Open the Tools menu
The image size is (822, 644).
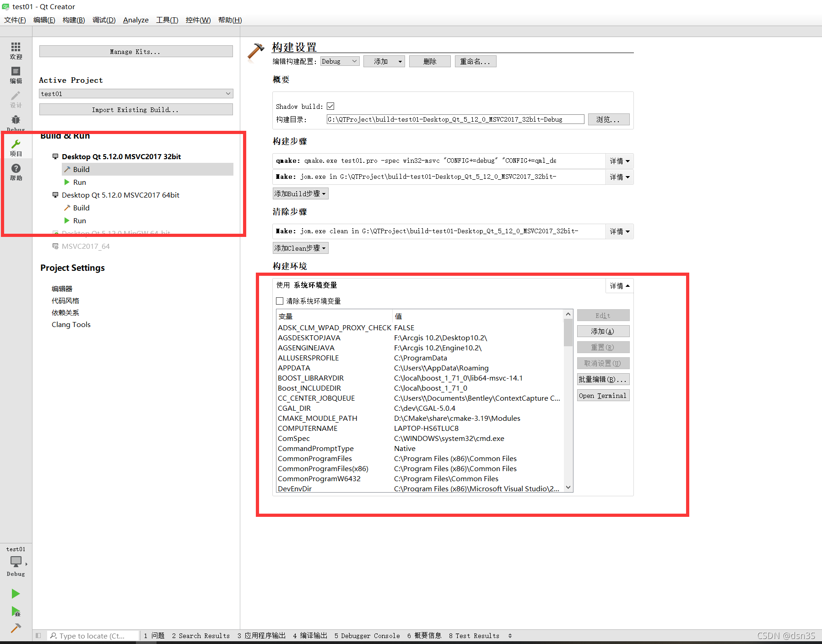coord(167,20)
